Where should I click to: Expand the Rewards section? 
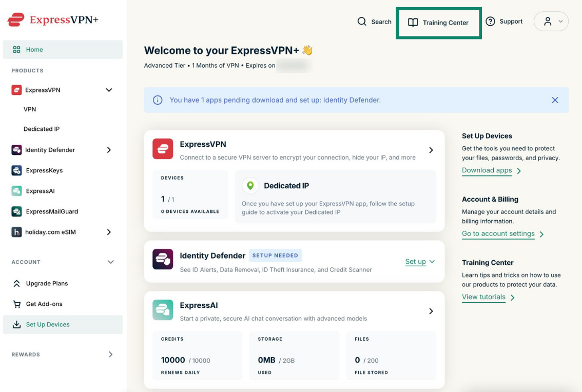tap(111, 354)
